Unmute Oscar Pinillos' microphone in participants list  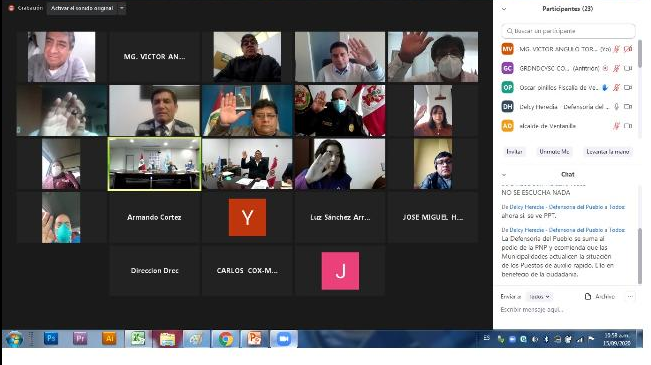point(617,88)
